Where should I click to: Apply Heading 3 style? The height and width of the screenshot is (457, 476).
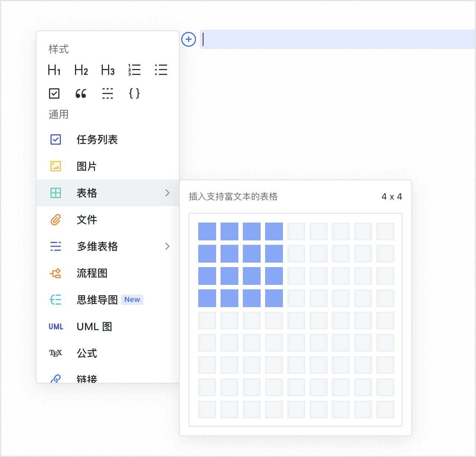pyautogui.click(x=108, y=70)
